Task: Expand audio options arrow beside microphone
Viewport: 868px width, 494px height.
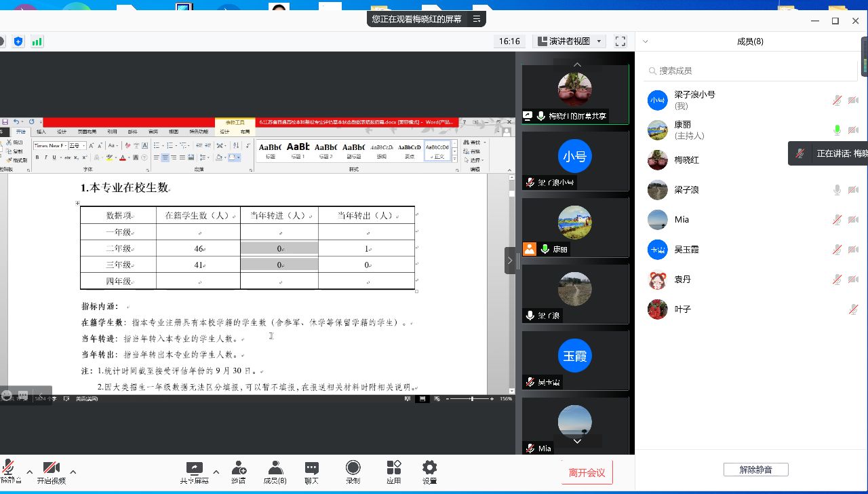Action: (29, 472)
